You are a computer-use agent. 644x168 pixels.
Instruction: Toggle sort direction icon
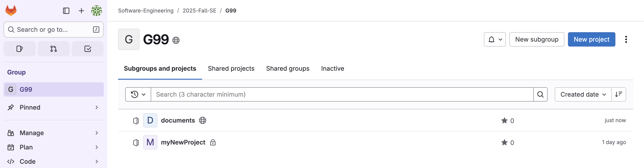click(x=619, y=94)
